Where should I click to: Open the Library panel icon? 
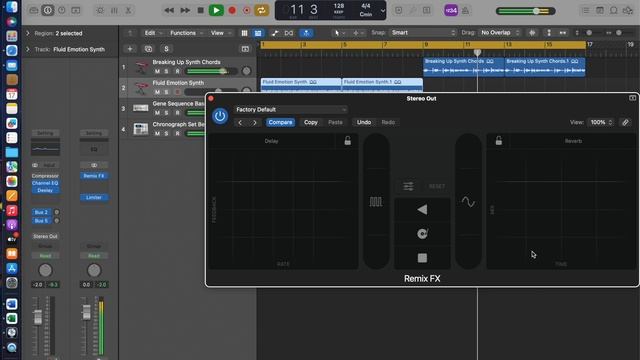(34, 10)
